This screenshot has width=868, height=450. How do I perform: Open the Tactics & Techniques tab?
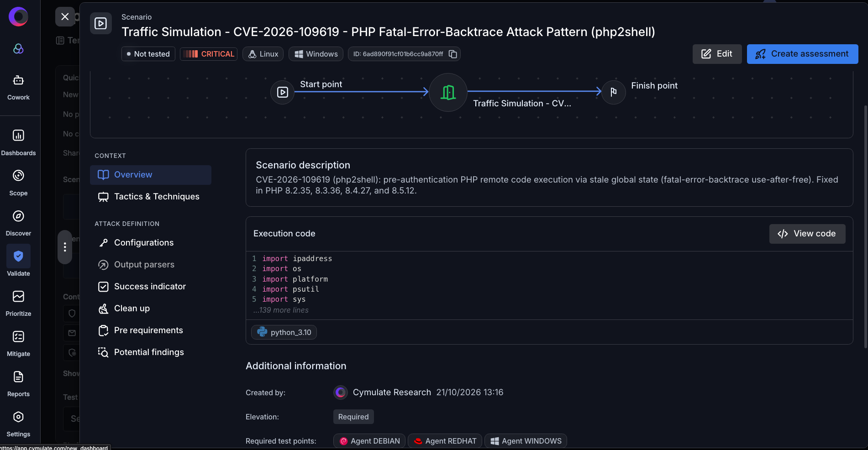pyautogui.click(x=151, y=197)
